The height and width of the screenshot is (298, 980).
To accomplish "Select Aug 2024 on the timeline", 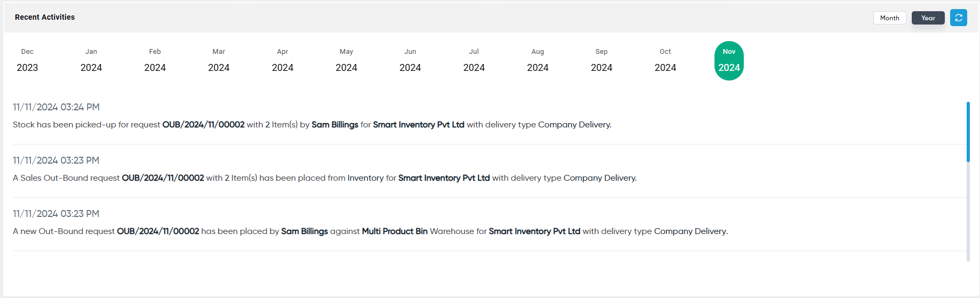I will pos(538,60).
